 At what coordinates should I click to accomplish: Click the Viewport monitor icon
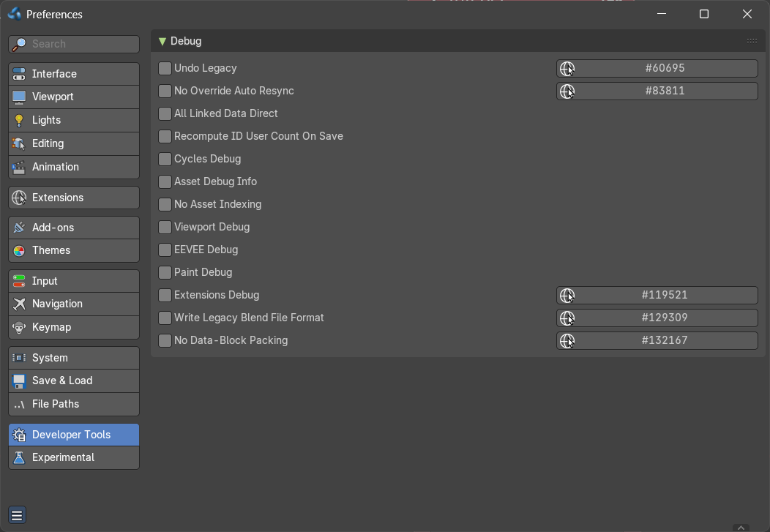[19, 97]
